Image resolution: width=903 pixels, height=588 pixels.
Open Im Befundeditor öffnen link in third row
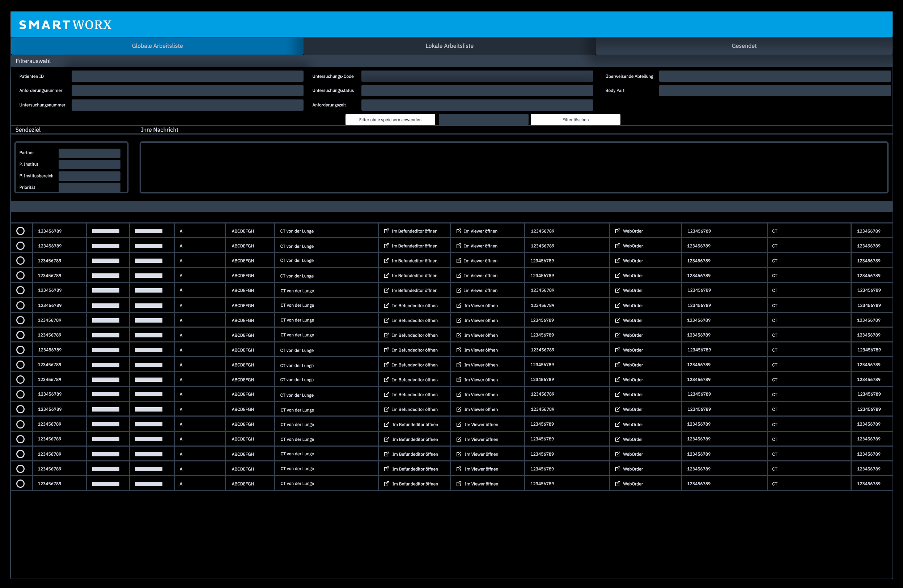tap(411, 261)
